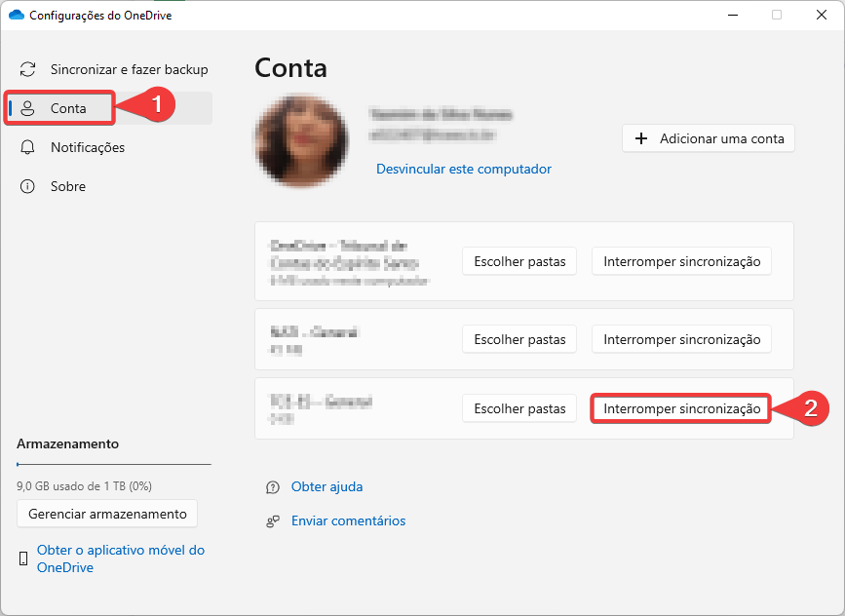Image resolution: width=845 pixels, height=616 pixels.
Task: Minimize the OneDrive settings window
Action: click(x=733, y=15)
